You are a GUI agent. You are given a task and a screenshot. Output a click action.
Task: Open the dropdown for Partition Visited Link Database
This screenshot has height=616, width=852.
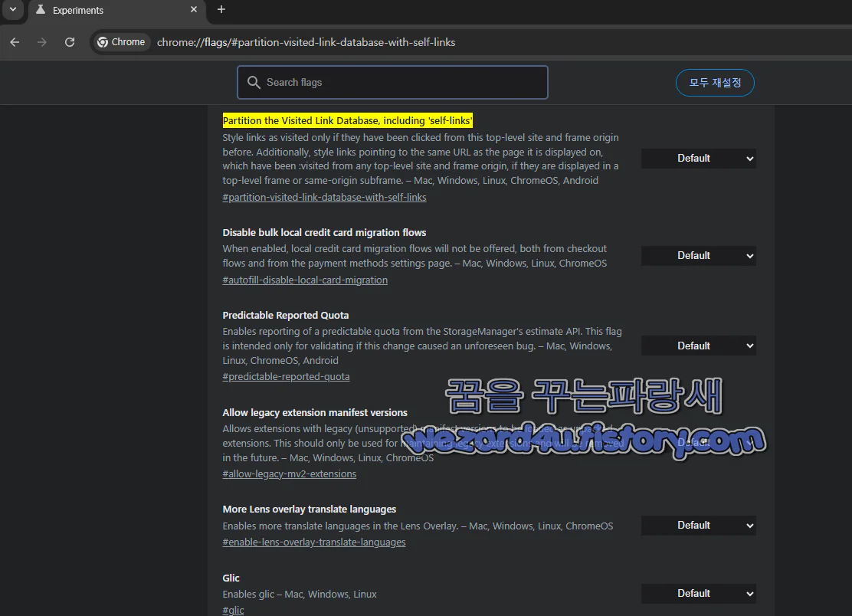click(698, 158)
